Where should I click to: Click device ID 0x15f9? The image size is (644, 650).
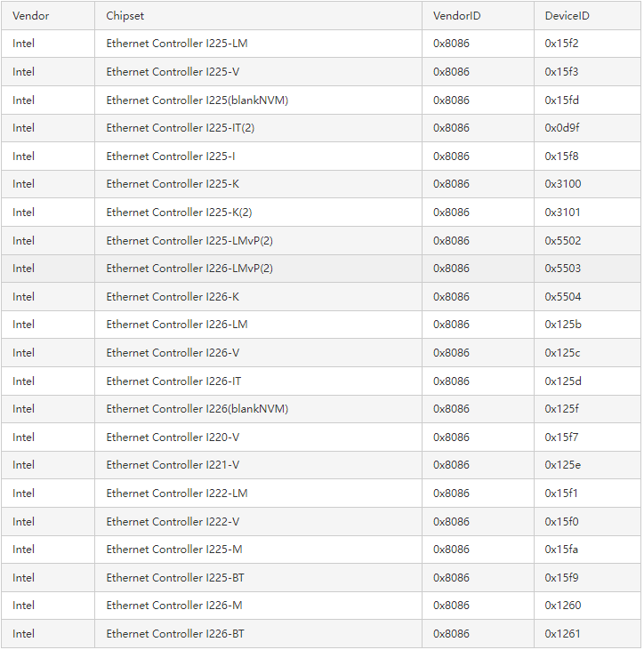pyautogui.click(x=561, y=577)
